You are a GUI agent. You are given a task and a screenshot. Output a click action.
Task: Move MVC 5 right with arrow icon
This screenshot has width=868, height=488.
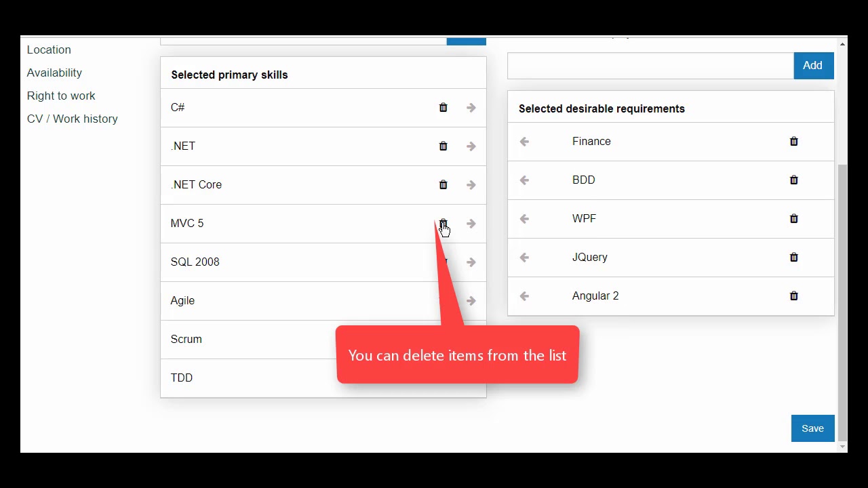point(471,224)
